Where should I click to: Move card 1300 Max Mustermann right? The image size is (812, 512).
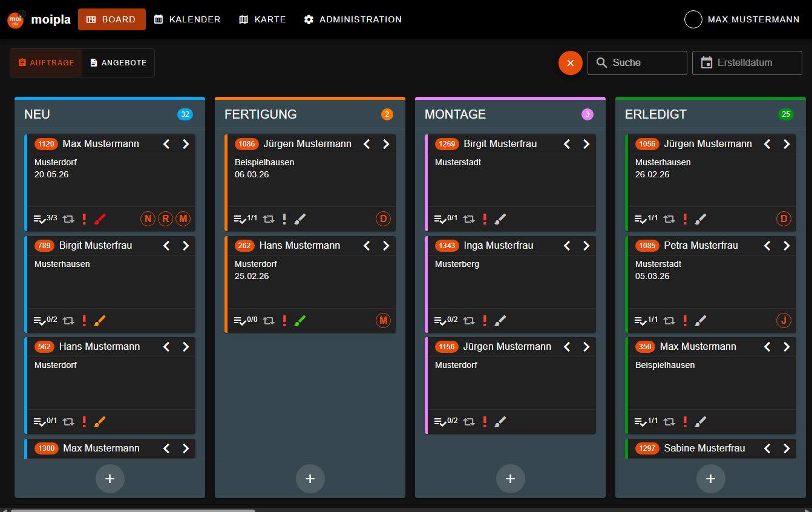tap(186, 448)
